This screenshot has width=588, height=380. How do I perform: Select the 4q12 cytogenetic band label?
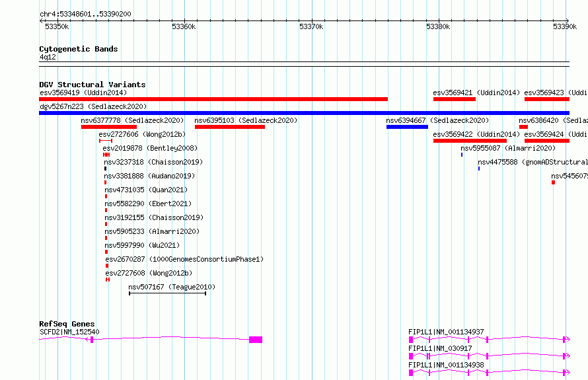[x=48, y=57]
